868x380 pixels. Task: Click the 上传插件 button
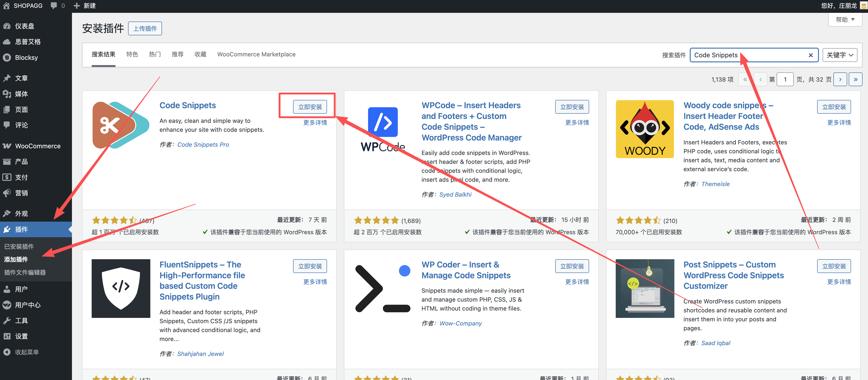click(x=145, y=28)
